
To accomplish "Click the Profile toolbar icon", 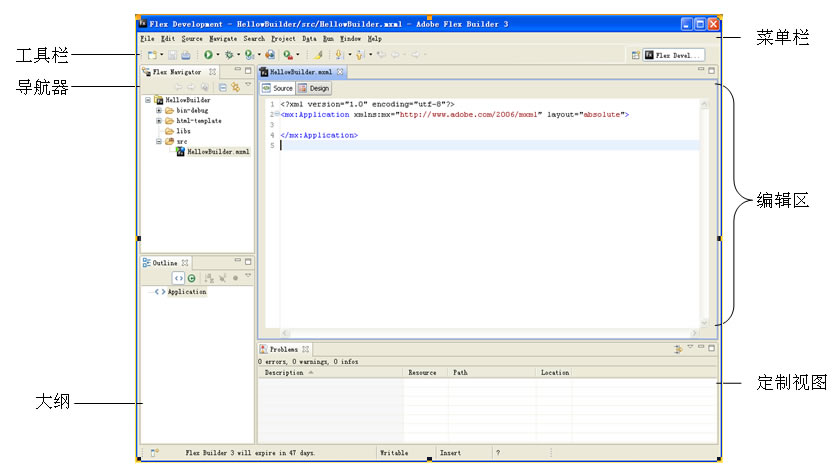I will tap(249, 55).
